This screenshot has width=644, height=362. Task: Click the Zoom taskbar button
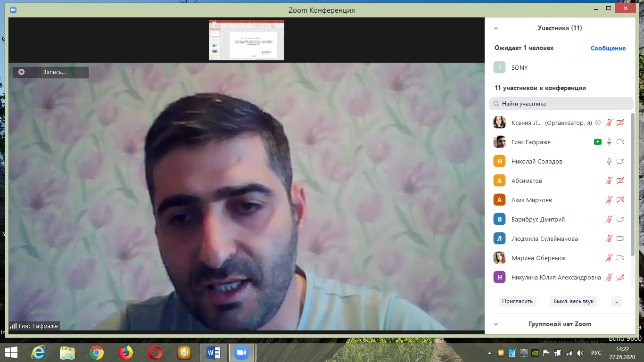coord(242,352)
